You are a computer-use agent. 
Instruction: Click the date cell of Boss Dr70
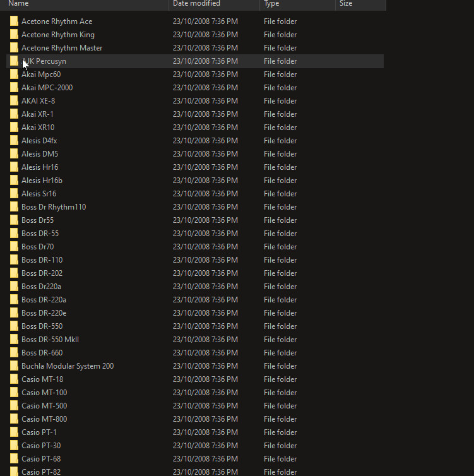[x=205, y=246]
